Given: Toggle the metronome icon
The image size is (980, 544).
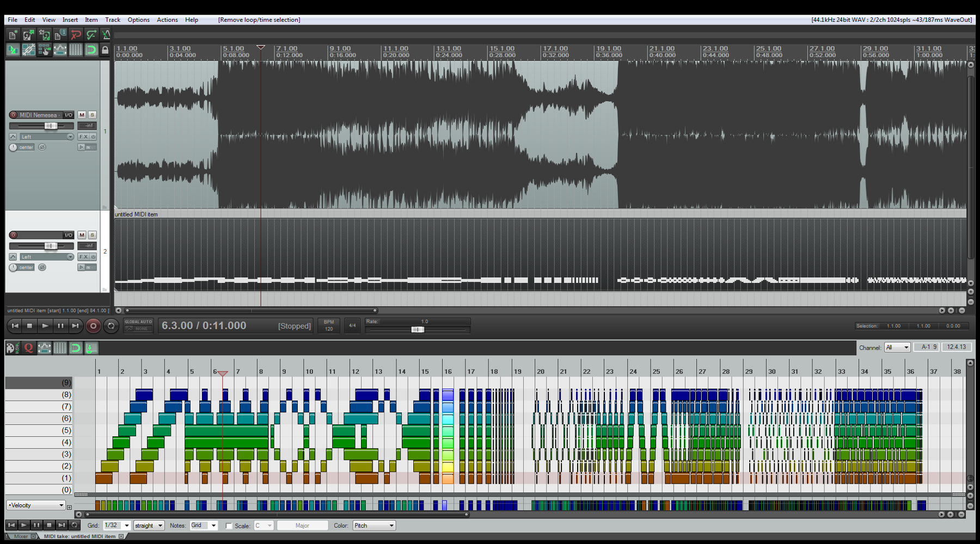Looking at the screenshot, I should [x=106, y=35].
